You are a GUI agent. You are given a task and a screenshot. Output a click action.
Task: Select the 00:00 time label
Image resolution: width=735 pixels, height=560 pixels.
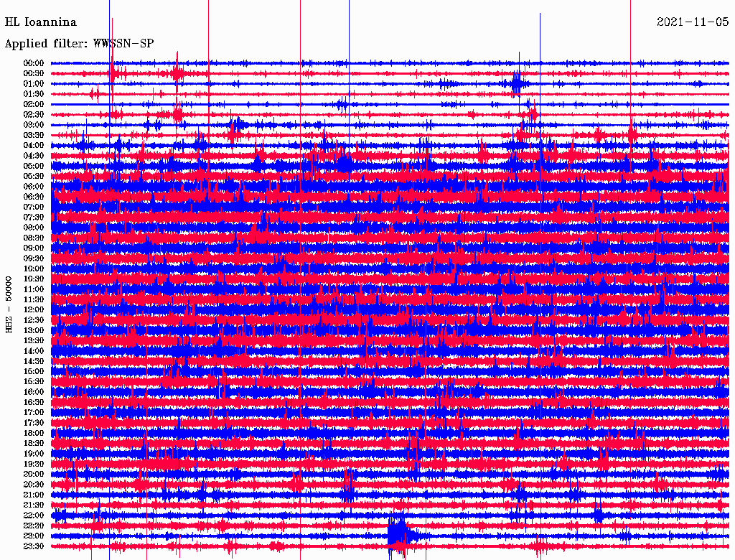click(34, 63)
